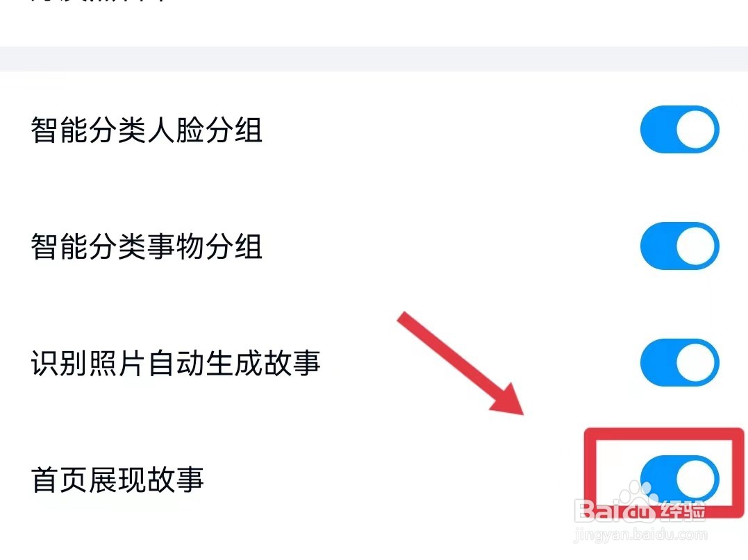Open the jingyan.baidu.com watermark link
Viewport: 748px width, 560px height.
pos(640,534)
